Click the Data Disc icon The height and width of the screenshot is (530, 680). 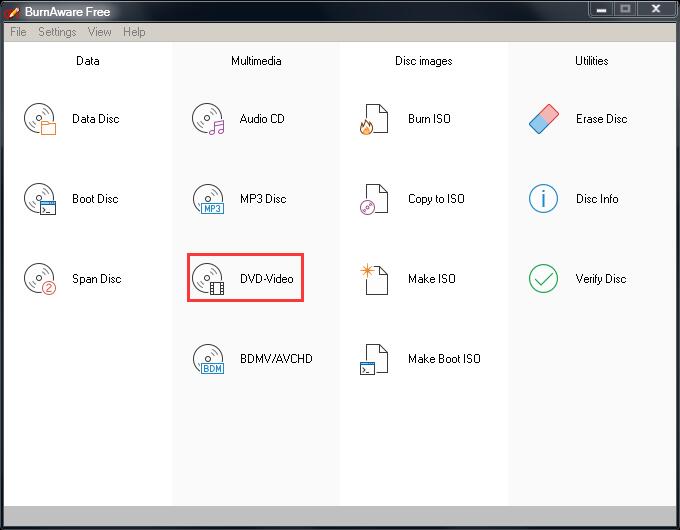(40, 119)
